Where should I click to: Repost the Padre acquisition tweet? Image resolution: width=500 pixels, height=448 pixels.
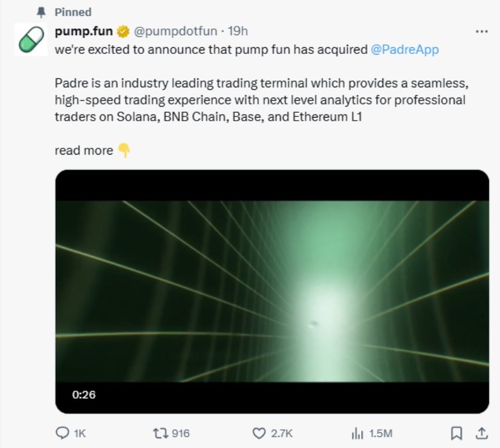click(x=160, y=433)
